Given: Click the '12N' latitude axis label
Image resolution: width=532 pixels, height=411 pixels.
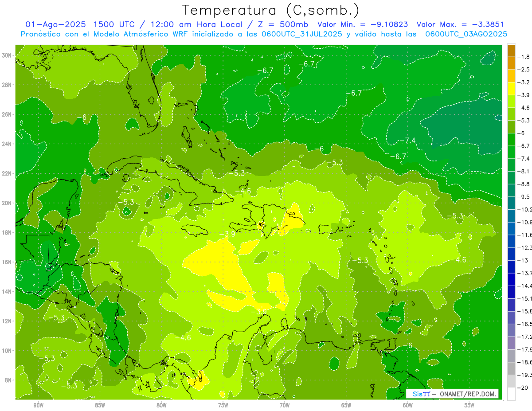Looking at the screenshot, I should 7,321.
